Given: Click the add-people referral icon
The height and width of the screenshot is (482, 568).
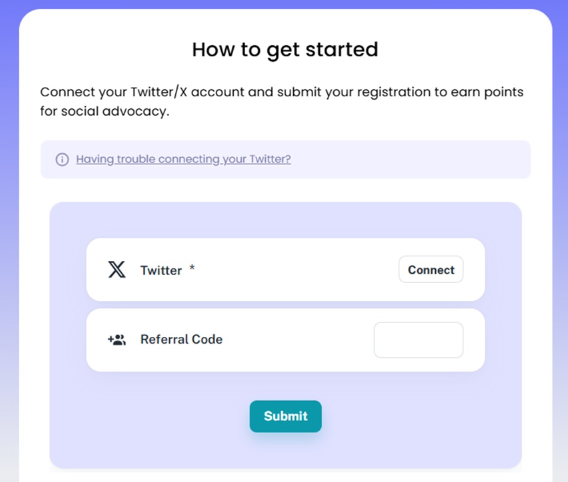Looking at the screenshot, I should (x=117, y=340).
